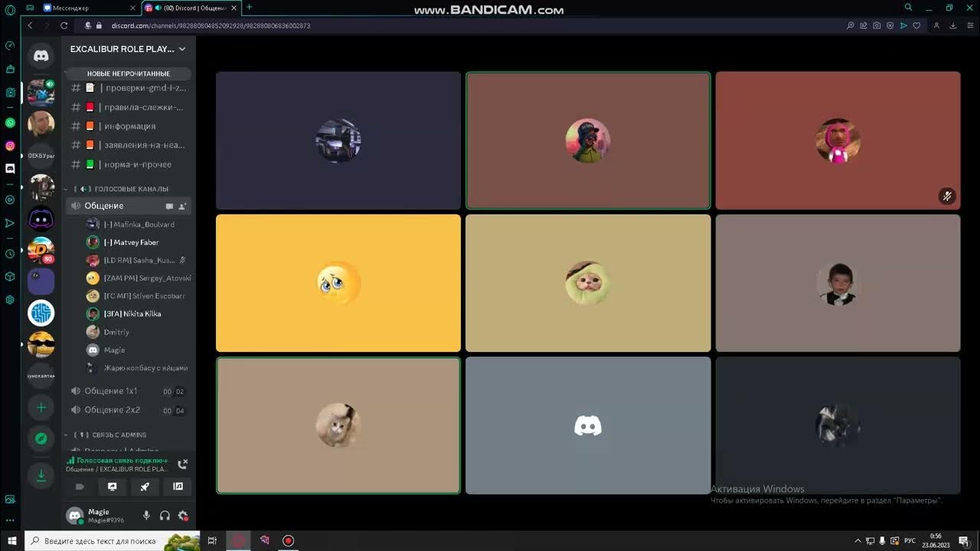Viewport: 980px width, 551px height.
Task: Take a browser snapshot with camera icon
Action: click(877, 25)
